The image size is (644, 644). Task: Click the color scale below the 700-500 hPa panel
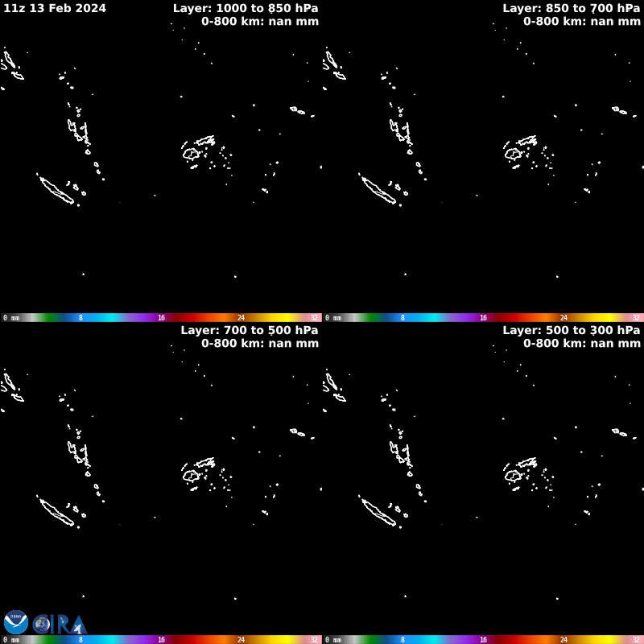point(161,639)
